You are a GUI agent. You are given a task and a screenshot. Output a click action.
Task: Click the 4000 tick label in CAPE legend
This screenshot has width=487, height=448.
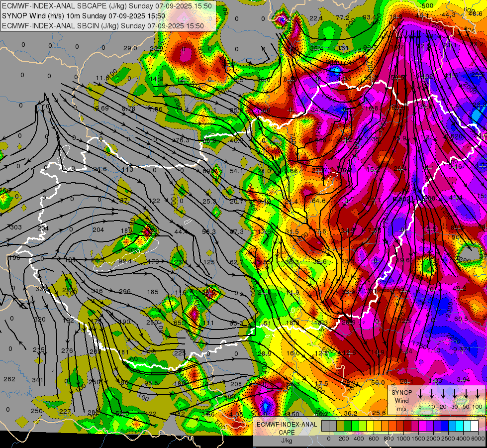(x=463, y=439)
